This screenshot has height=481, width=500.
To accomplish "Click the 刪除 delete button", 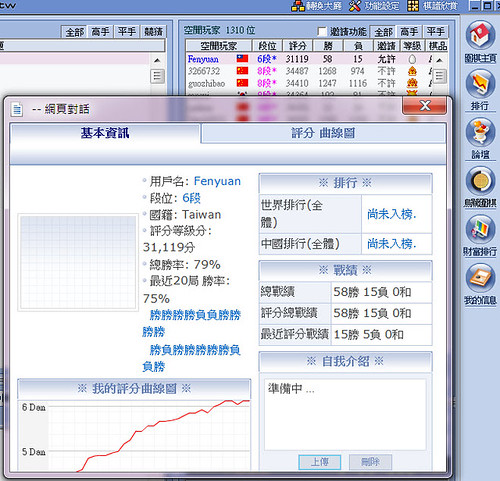I will tap(370, 462).
